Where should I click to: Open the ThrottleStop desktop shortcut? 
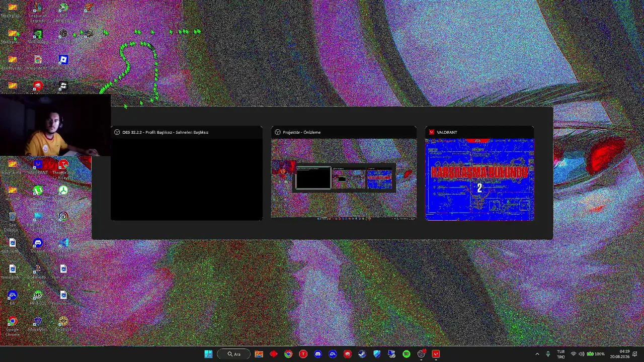pyautogui.click(x=63, y=168)
